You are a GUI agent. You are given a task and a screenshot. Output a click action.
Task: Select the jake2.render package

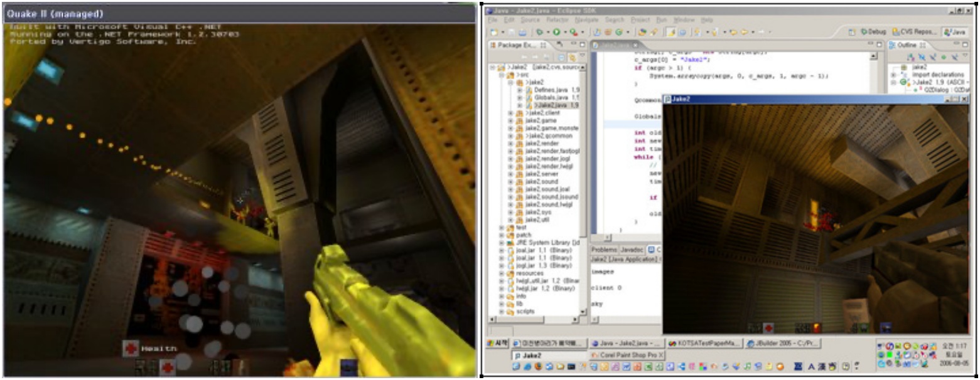[537, 143]
